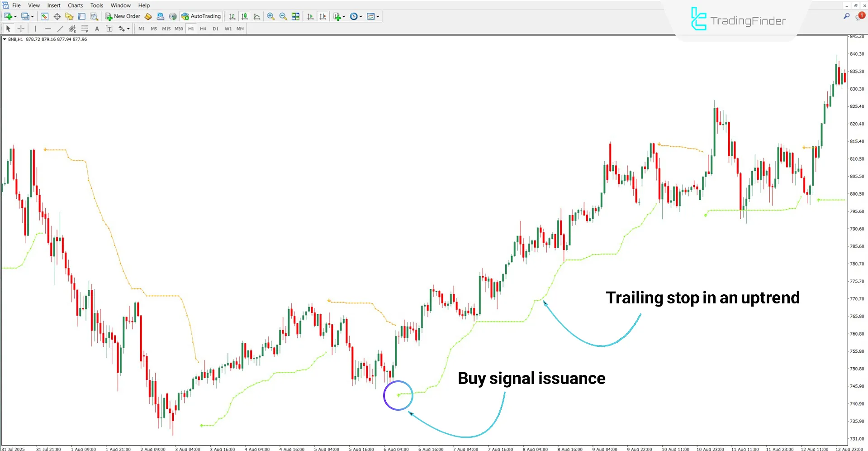Screen dimensions: 868x451
Task: Switch timeframe to M5
Action: pyautogui.click(x=154, y=29)
